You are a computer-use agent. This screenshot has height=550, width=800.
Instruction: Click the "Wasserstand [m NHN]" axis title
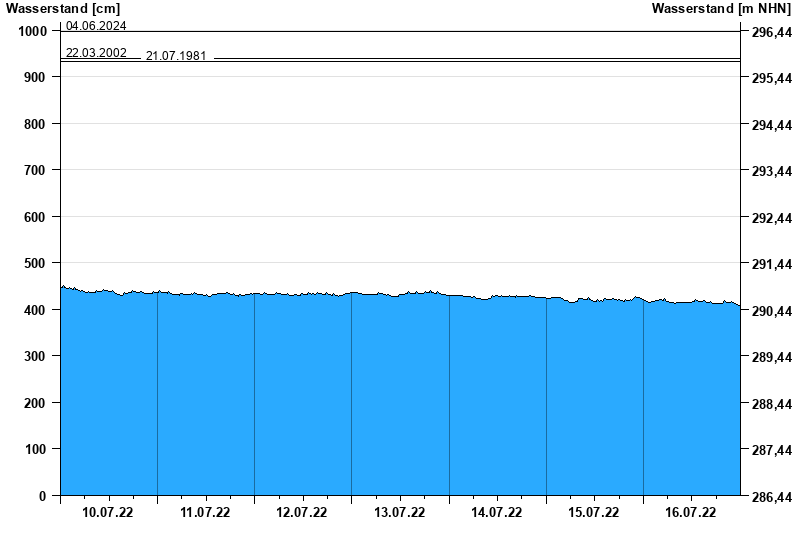click(x=721, y=9)
